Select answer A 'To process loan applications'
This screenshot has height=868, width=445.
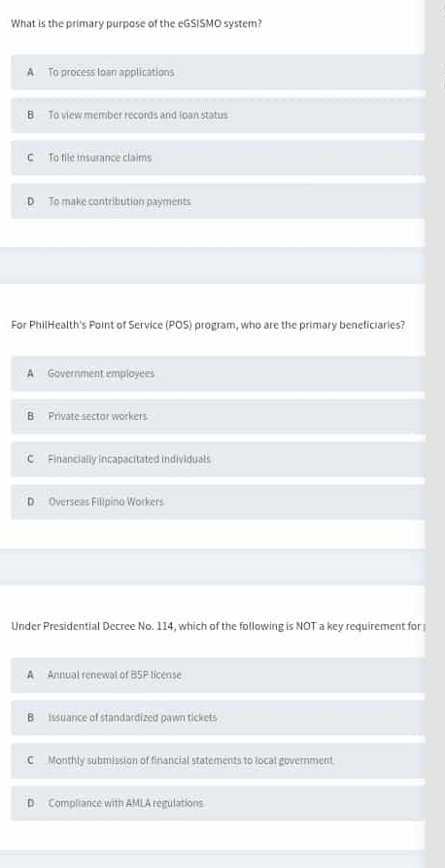218,72
